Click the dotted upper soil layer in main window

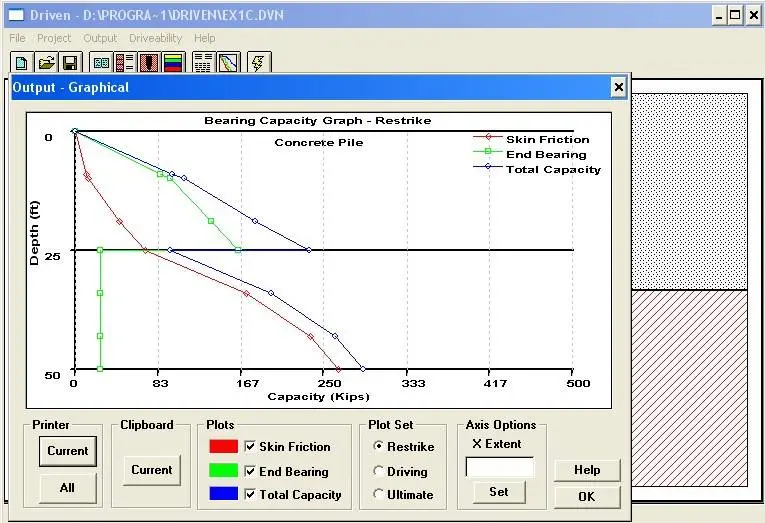pyautogui.click(x=689, y=191)
